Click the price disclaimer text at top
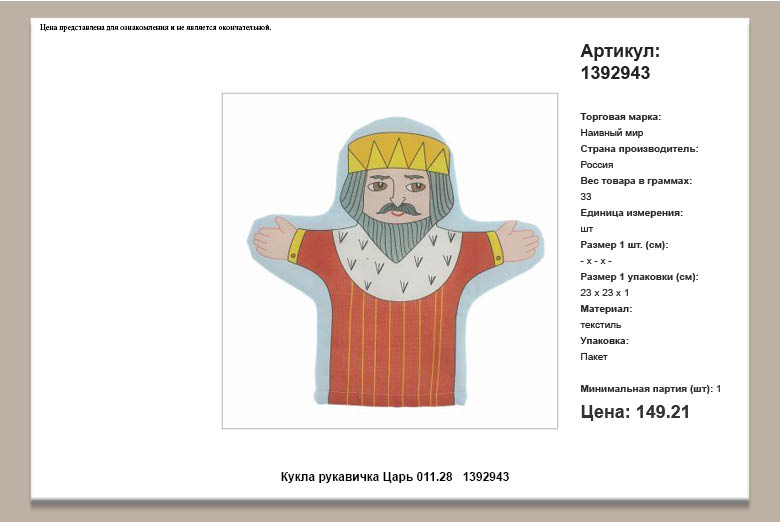This screenshot has width=780, height=522. (x=156, y=27)
